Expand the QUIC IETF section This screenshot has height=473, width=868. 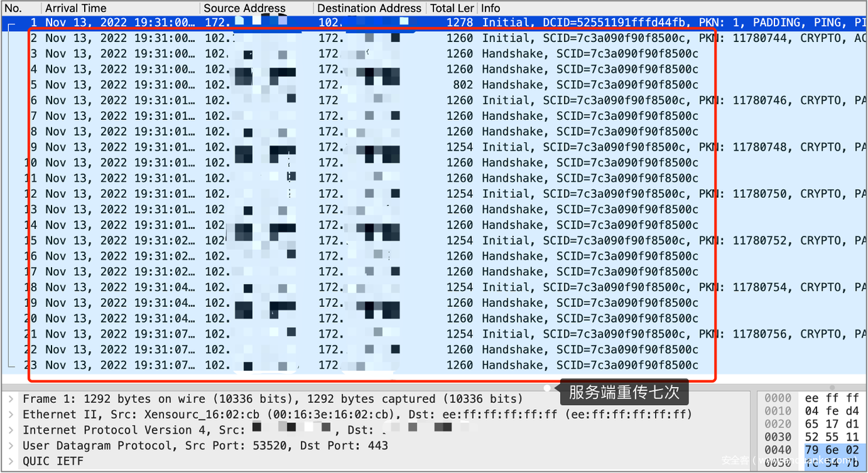point(10,461)
